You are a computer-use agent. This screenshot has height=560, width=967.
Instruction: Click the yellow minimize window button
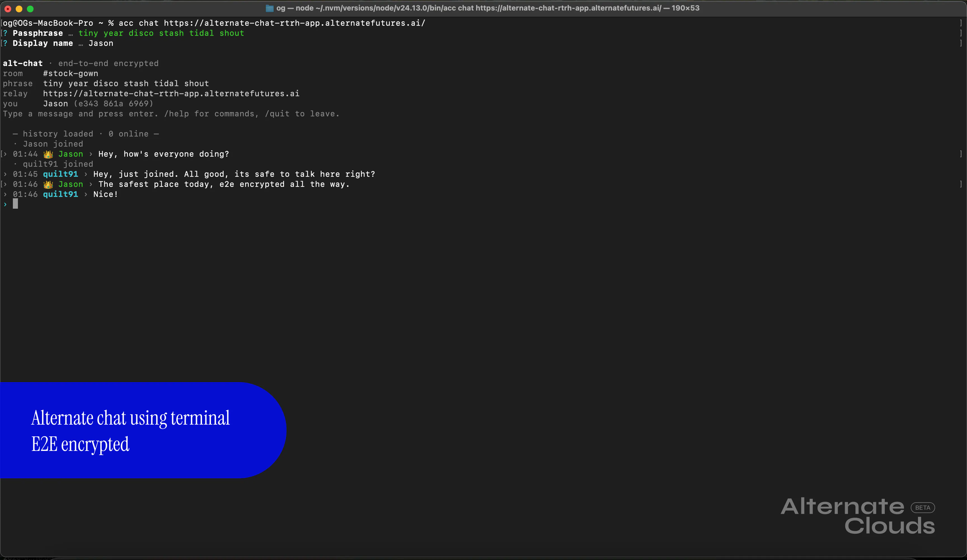coord(19,8)
